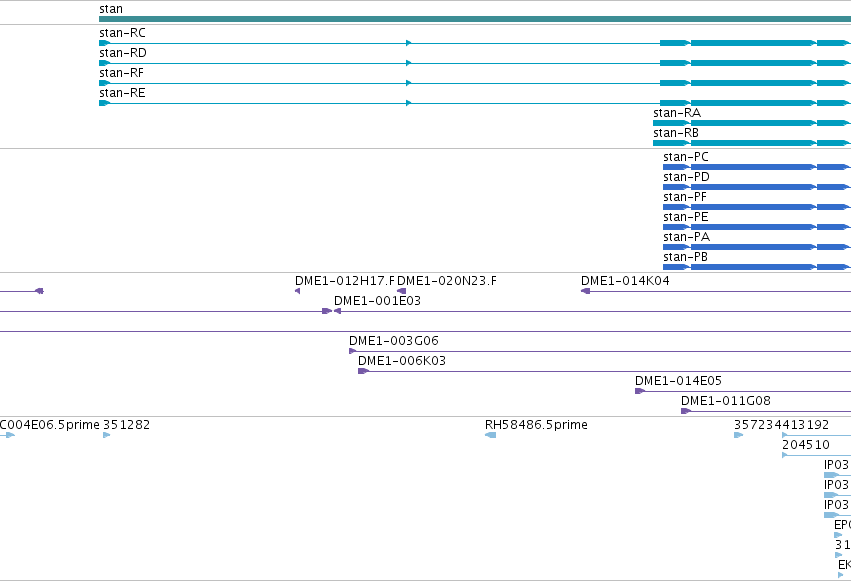The width and height of the screenshot is (851, 581).
Task: Select the DME1-003G06 feature label
Action: 393,341
